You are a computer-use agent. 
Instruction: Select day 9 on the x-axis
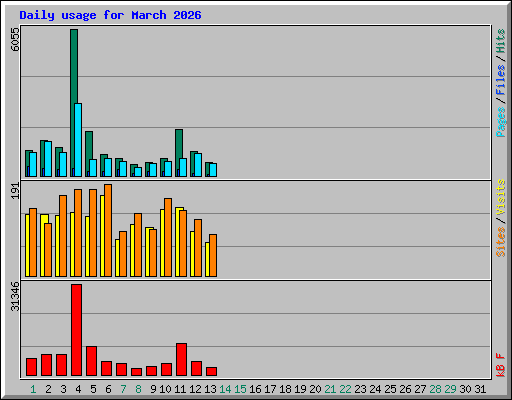tap(153, 389)
